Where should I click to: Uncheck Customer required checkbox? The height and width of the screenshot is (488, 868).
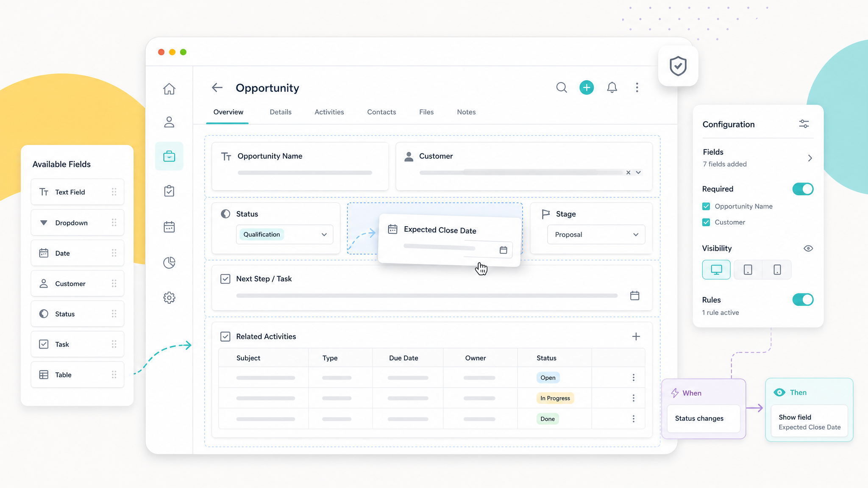(x=706, y=222)
